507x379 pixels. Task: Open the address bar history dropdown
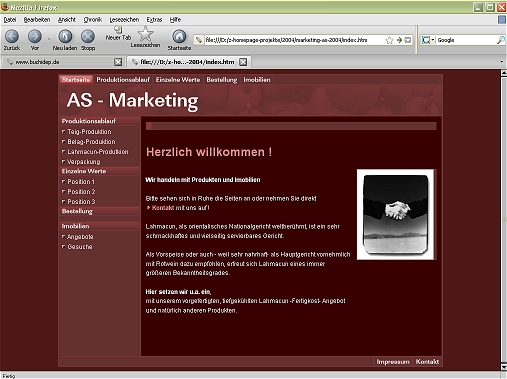point(408,40)
